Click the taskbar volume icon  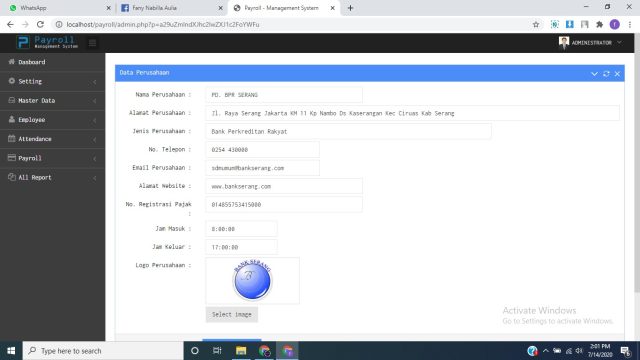pos(579,351)
